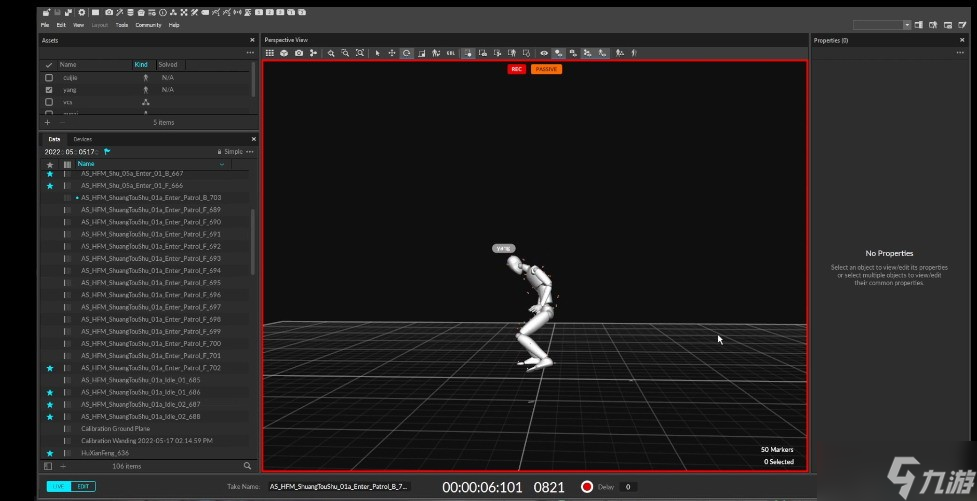Click layout preset 1 icon in toolbar
This screenshot has width=977, height=501.
pyautogui.click(x=259, y=12)
